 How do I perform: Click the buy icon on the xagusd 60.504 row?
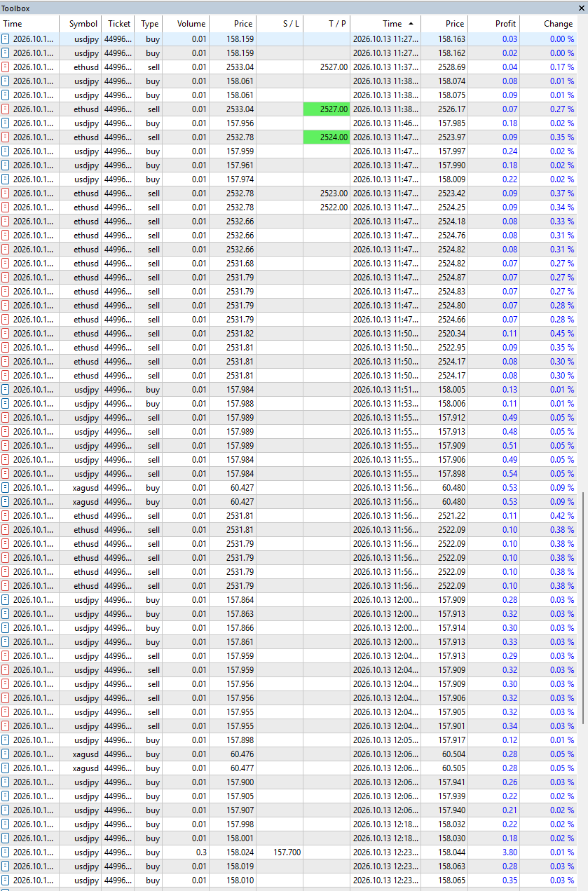[6, 754]
